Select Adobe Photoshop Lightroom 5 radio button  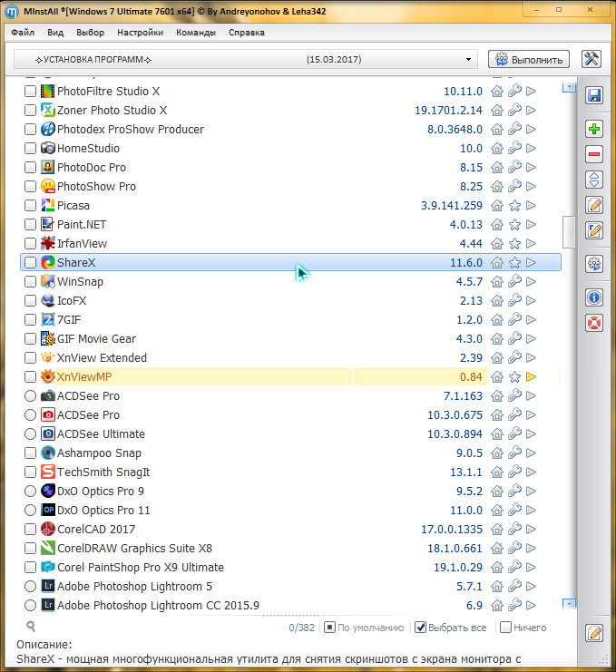(x=30, y=586)
